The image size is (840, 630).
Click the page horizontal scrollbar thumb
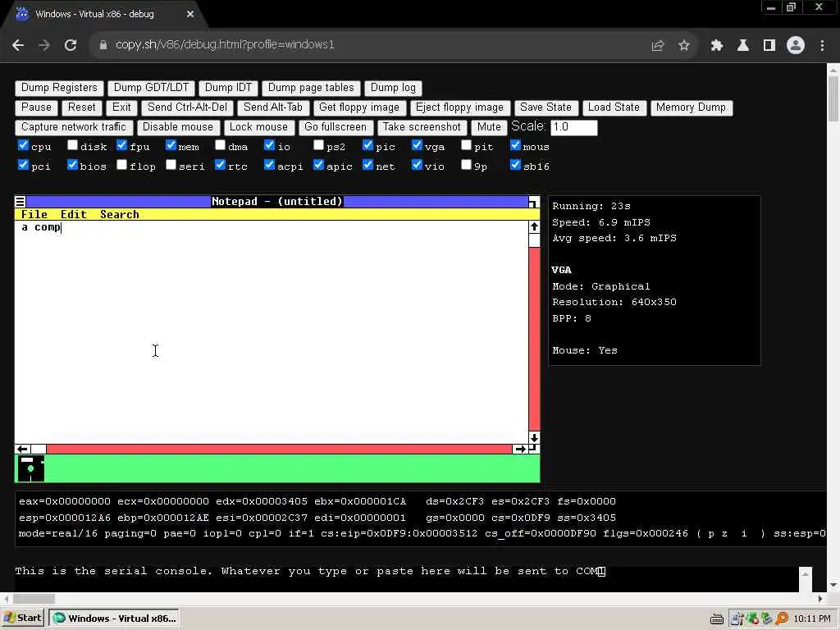click(34, 598)
